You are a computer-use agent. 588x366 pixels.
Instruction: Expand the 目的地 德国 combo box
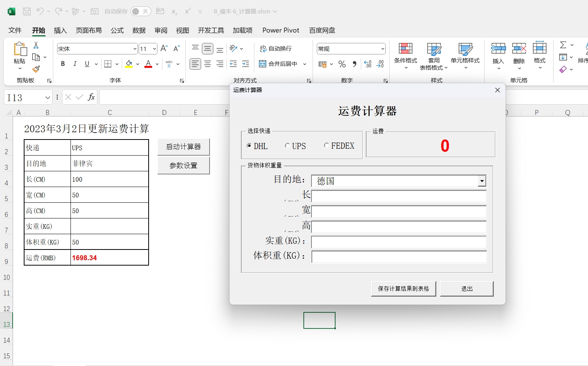click(482, 181)
